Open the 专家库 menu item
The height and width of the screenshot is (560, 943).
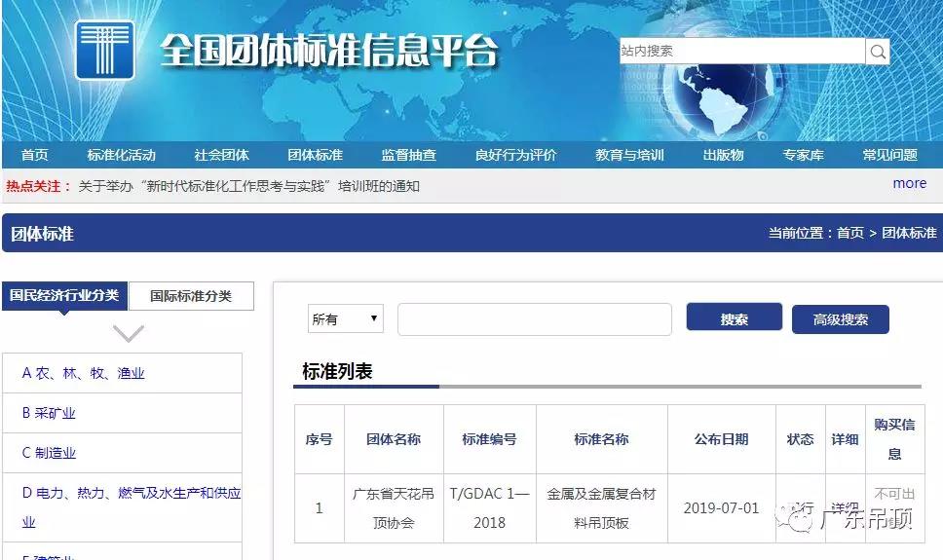tap(804, 155)
